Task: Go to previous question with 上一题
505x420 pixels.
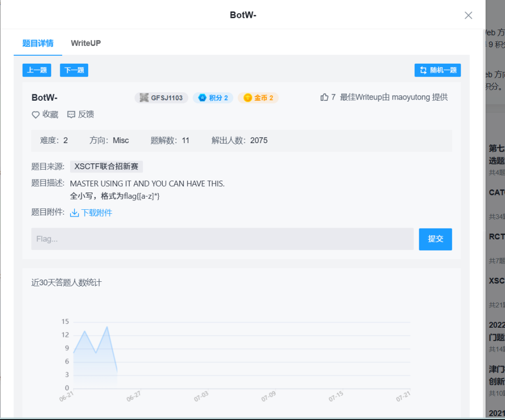Action: (37, 70)
